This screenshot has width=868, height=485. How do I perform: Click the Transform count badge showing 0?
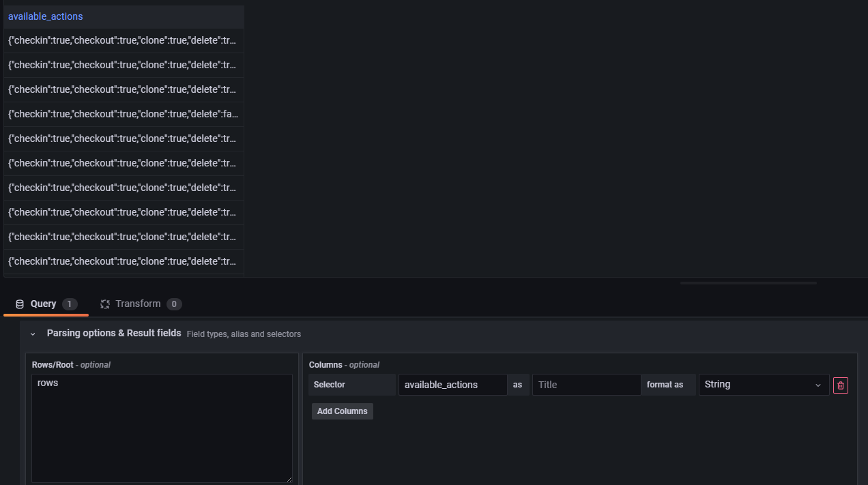(x=173, y=304)
